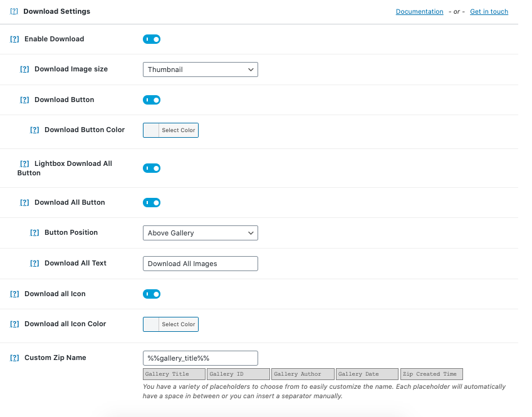Open help tooltip for Download All Text
The height and width of the screenshot is (417, 532).
click(34, 263)
